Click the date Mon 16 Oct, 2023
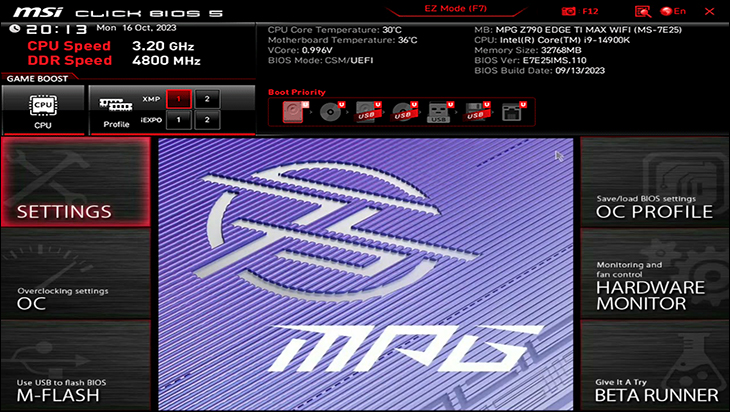This screenshot has width=730, height=412. coord(136,28)
